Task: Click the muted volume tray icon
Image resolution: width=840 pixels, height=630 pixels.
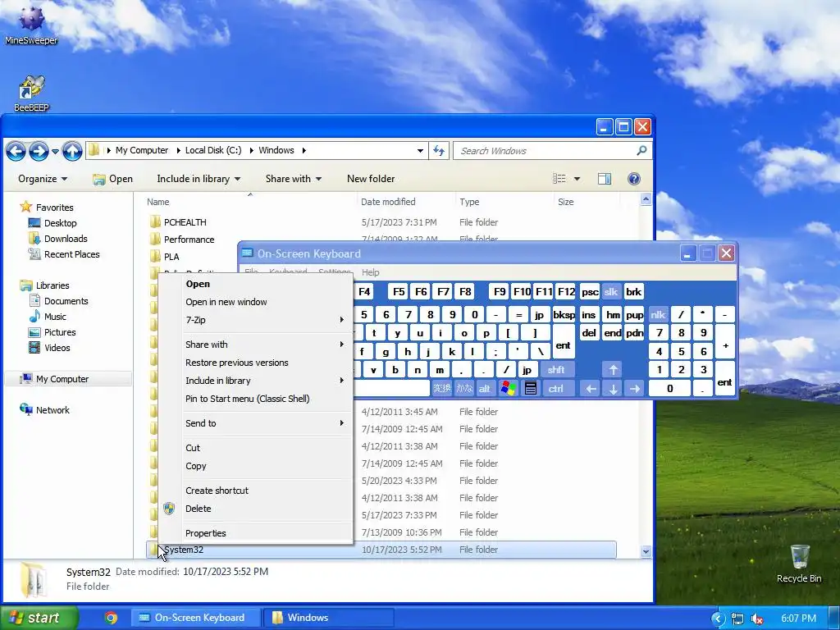Action: click(757, 619)
